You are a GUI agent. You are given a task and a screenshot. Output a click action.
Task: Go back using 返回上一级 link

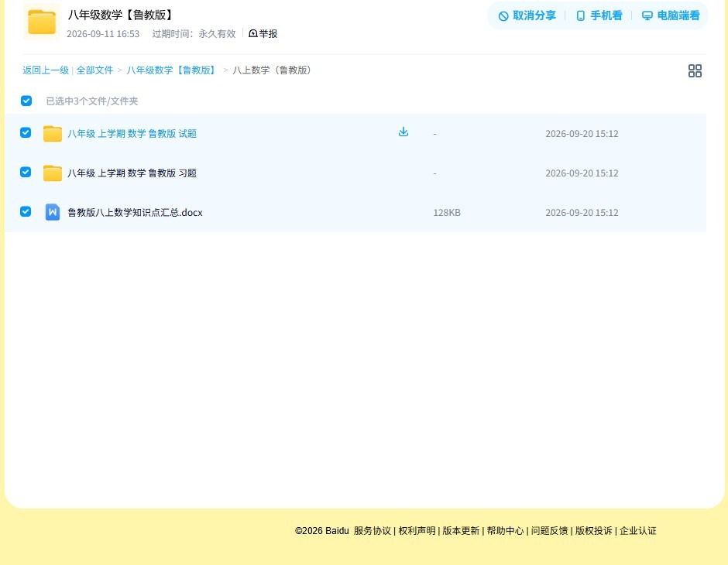tap(46, 70)
